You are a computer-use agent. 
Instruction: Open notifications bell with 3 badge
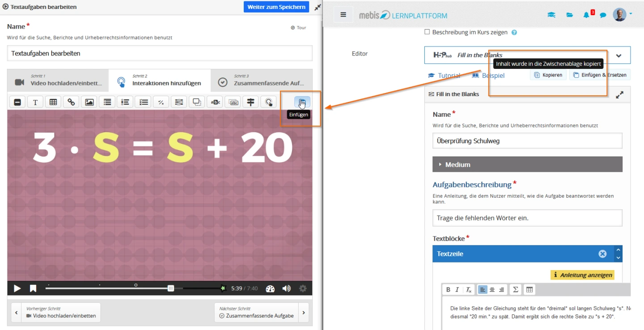click(587, 14)
